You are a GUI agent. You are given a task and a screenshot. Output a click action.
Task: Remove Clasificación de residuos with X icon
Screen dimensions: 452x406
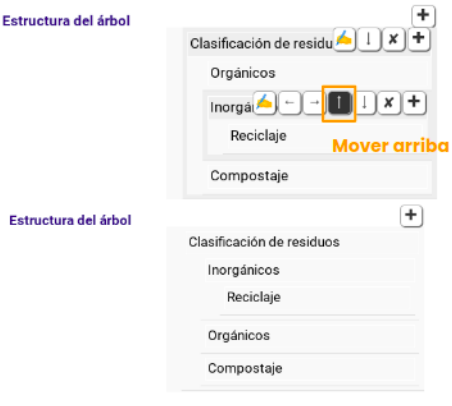394,39
